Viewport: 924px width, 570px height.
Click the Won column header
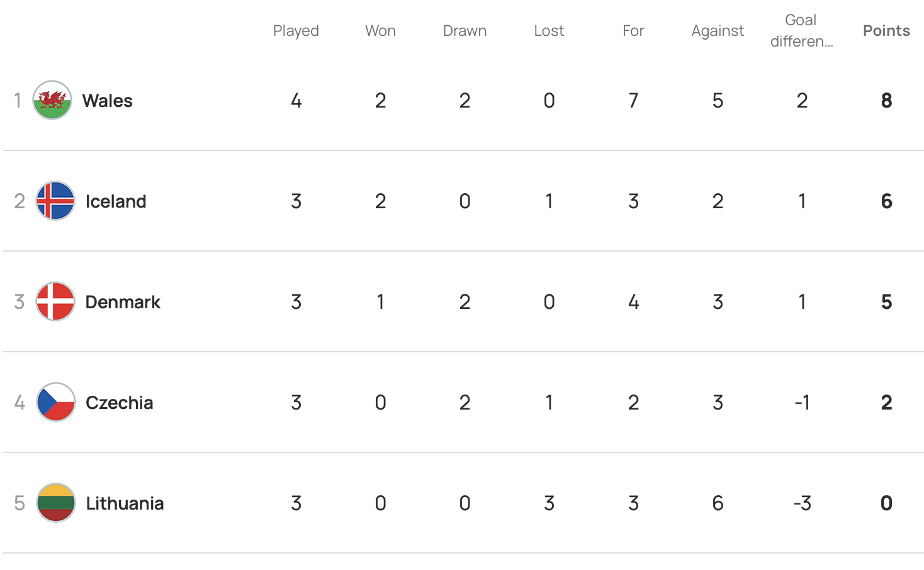coord(380,31)
